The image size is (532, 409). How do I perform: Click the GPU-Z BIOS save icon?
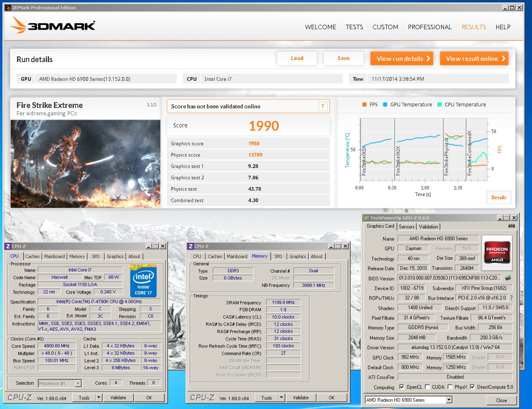click(508, 278)
